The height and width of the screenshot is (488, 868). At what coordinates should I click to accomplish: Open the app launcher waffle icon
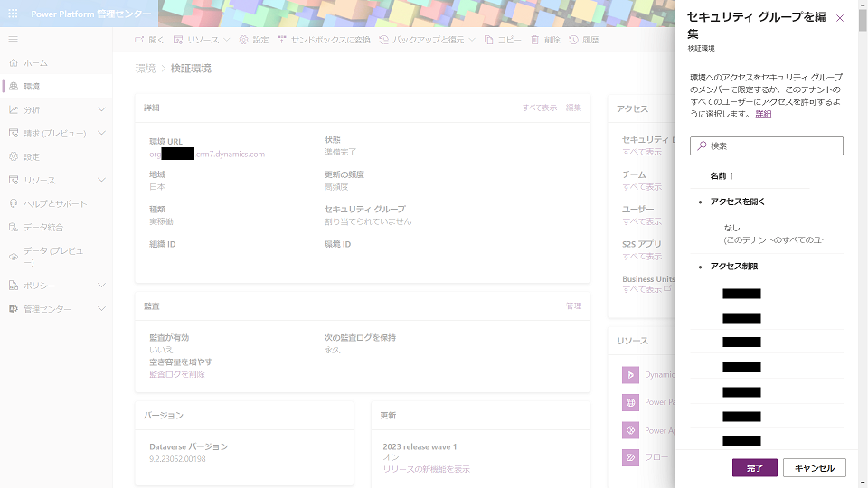[x=13, y=14]
